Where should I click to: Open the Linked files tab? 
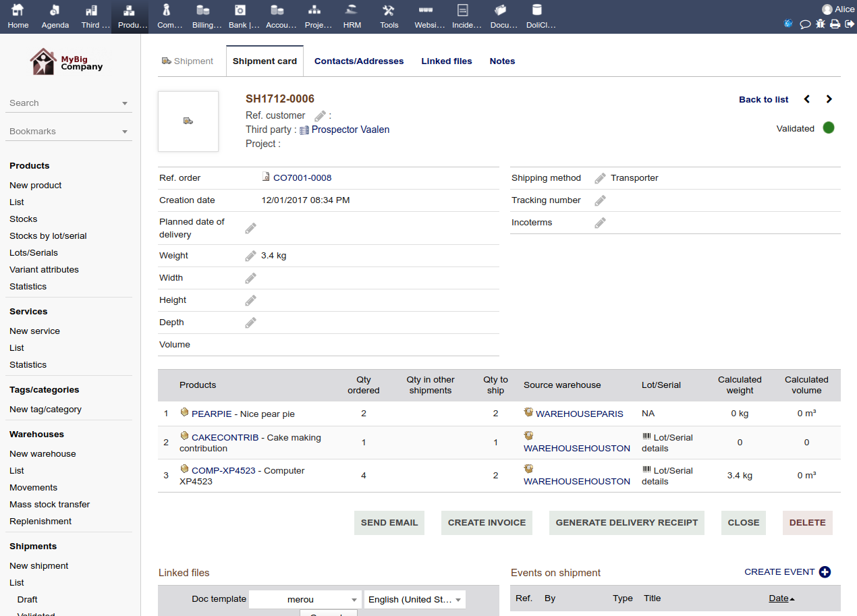pos(447,61)
